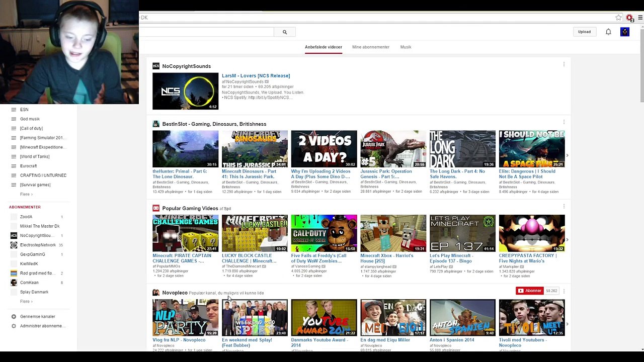Open Minecraft Xbox - Harriot's House title
The width and height of the screenshot is (644, 362).
tap(386, 258)
